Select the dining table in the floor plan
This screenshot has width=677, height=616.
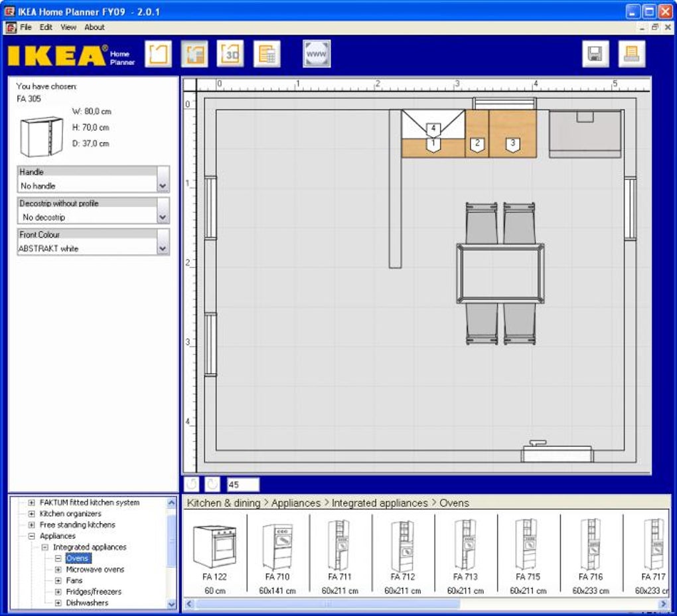pyautogui.click(x=500, y=273)
